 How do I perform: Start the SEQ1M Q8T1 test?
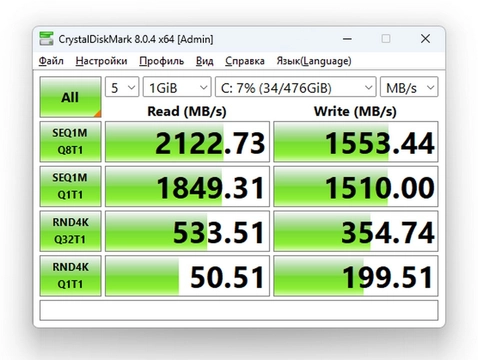click(70, 142)
